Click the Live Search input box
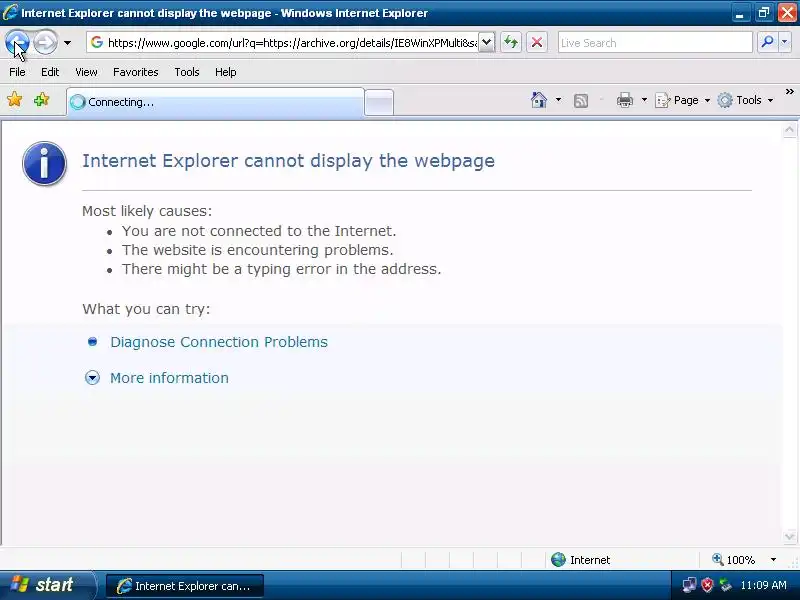The width and height of the screenshot is (800, 600). pyautogui.click(x=655, y=43)
